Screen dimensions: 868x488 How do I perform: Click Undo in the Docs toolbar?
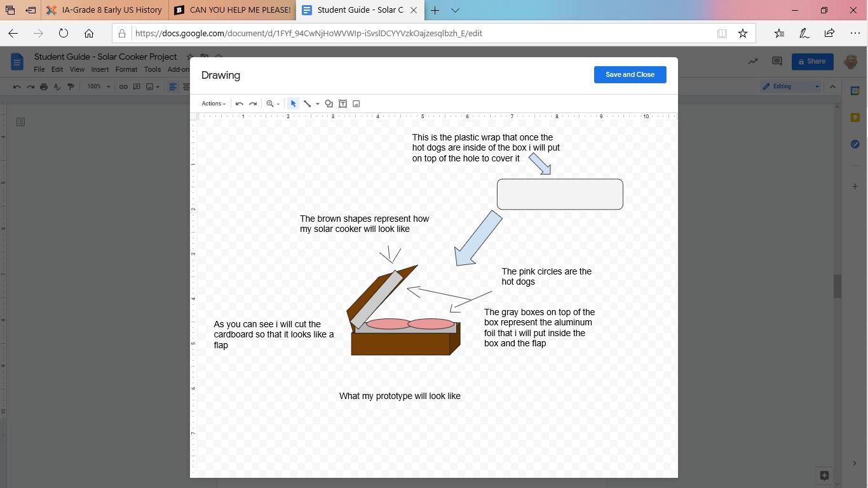(17, 86)
